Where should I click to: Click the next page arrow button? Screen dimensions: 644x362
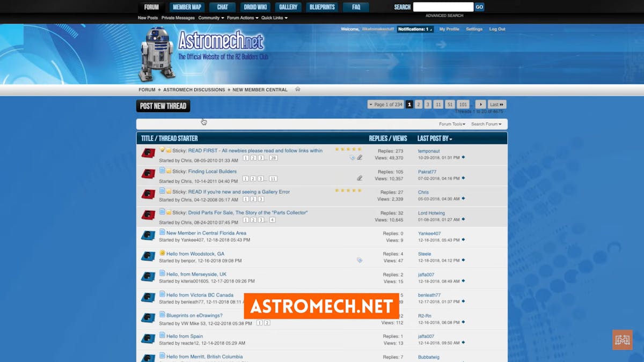tap(480, 105)
